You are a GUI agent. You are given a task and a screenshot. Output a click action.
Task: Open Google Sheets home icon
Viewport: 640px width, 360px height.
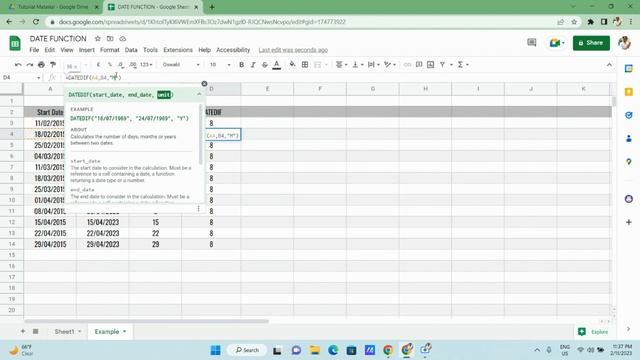tap(15, 43)
